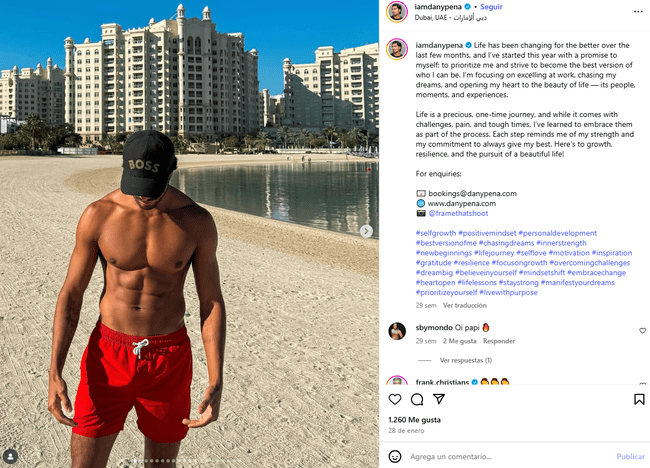Viewport: 650px width, 468px height.
Task: Share the post using paper plane icon
Action: click(x=439, y=399)
